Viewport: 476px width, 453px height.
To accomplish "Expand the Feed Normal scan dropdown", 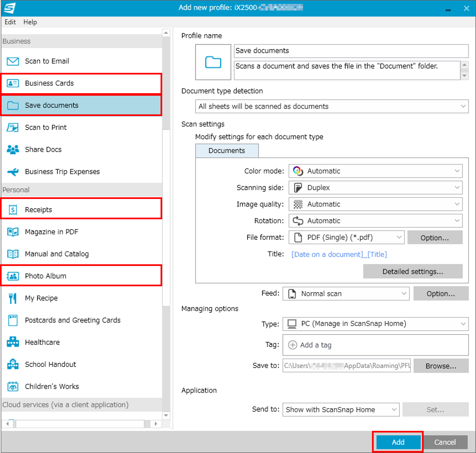I will point(346,294).
